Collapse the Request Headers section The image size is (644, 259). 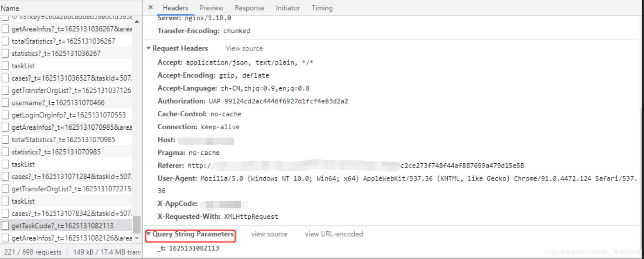(149, 48)
